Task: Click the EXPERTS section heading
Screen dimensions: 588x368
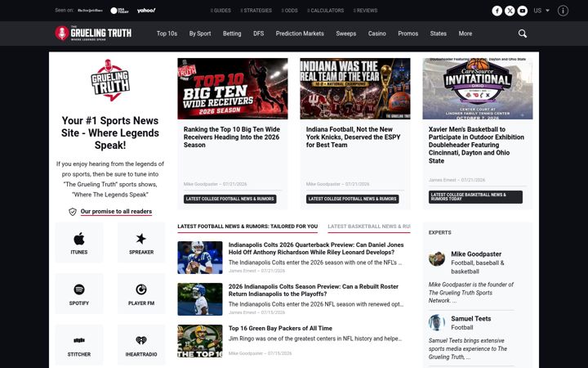Action: coord(440,233)
